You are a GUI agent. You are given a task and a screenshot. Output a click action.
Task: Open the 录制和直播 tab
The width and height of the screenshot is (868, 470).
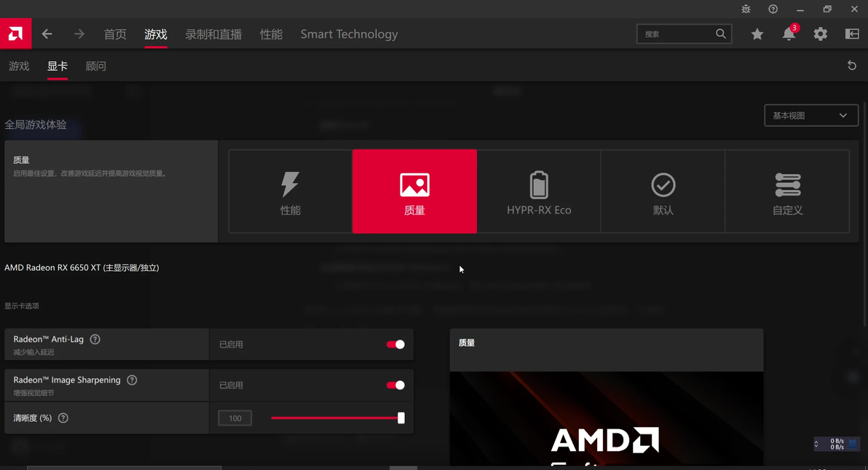click(213, 34)
